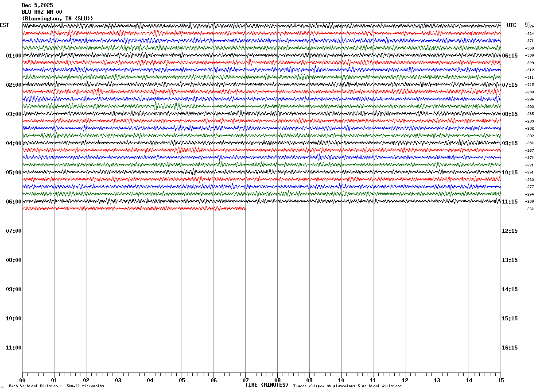Click the '09:15' UTC time label
536x392 pixels.
point(510,143)
